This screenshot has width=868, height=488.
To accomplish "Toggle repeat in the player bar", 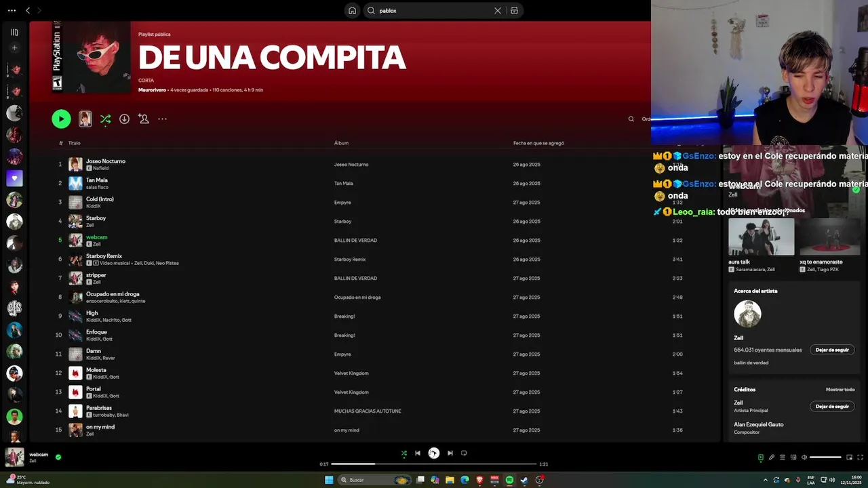I will pyautogui.click(x=464, y=453).
